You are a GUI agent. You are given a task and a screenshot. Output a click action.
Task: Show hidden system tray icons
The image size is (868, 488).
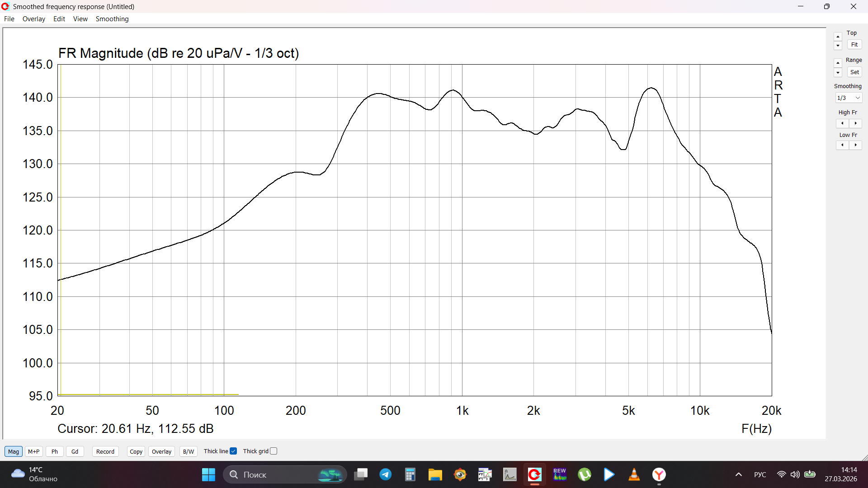[738, 474]
